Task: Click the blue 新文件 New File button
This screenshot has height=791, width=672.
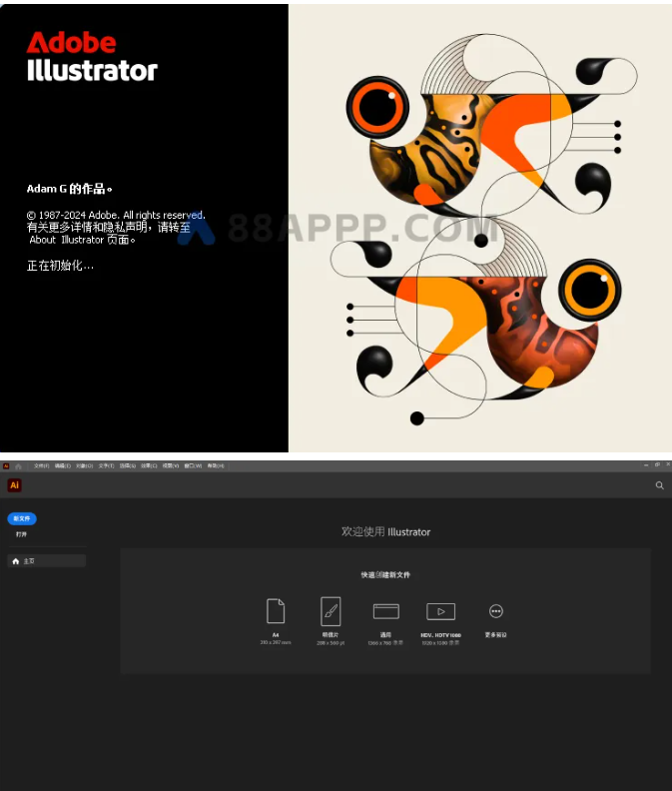Action: click(22, 518)
